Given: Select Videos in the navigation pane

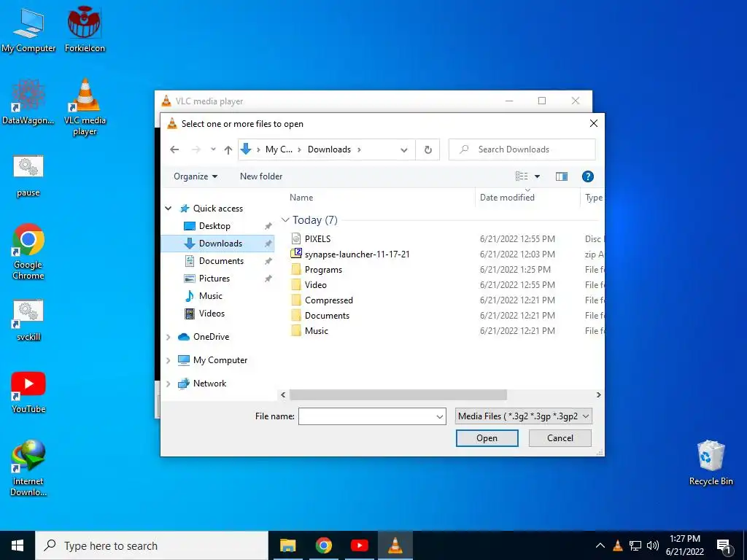Looking at the screenshot, I should point(212,314).
